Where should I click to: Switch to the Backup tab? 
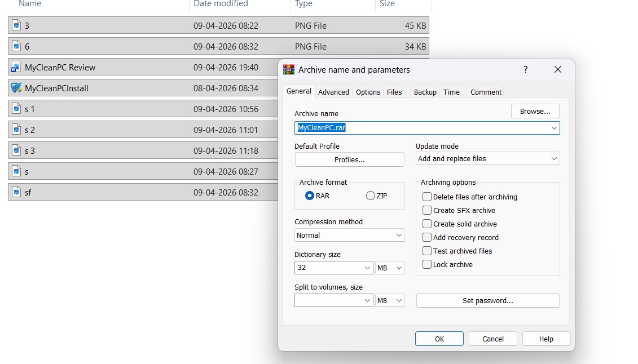pos(425,92)
